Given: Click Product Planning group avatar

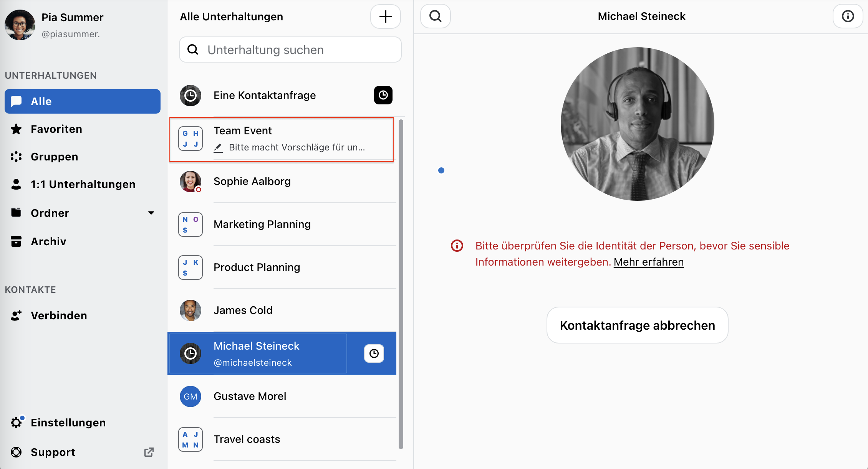Looking at the screenshot, I should (x=190, y=268).
